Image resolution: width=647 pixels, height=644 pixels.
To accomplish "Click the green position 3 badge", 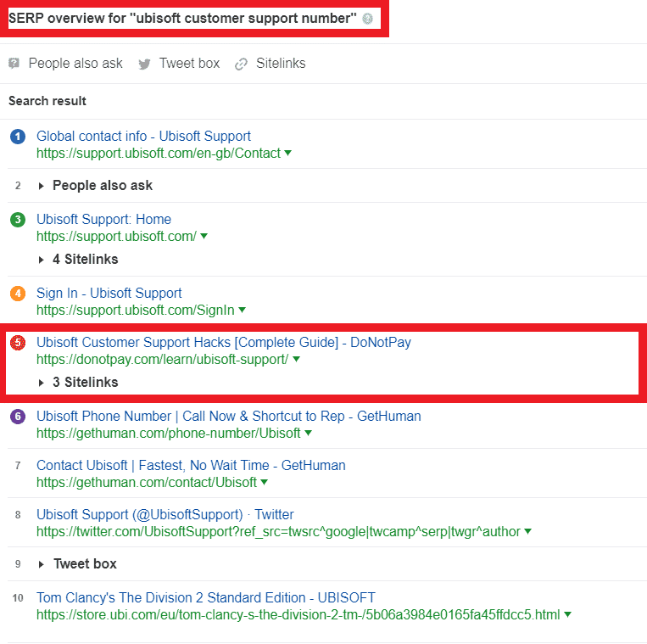I will click(x=18, y=220).
